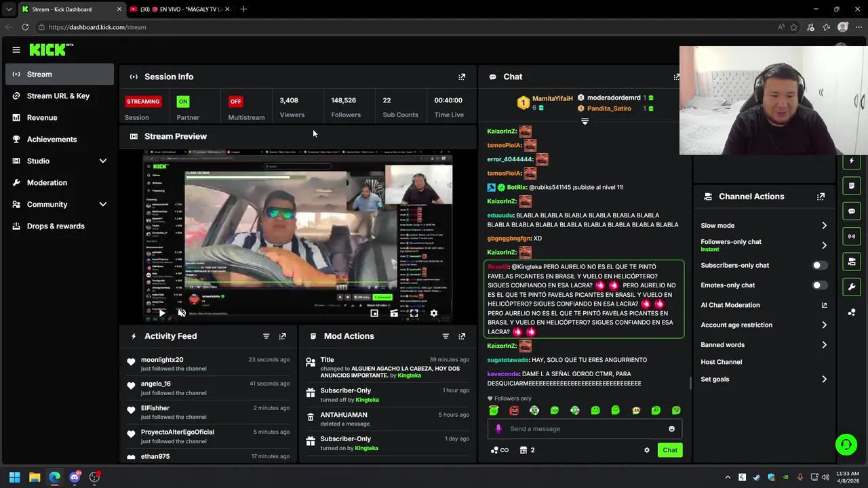This screenshot has width=868, height=488.
Task: Reload the page with browser refresh button
Action: [25, 27]
